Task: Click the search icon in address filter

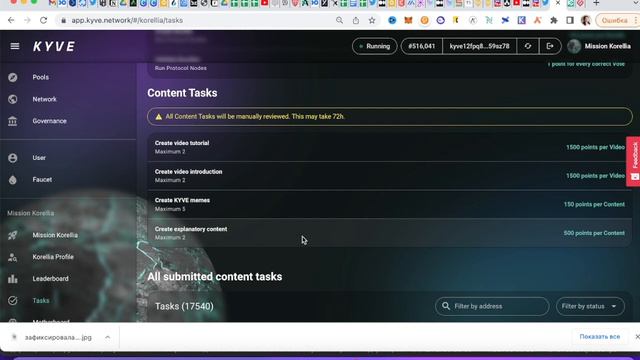Action: [x=446, y=306]
